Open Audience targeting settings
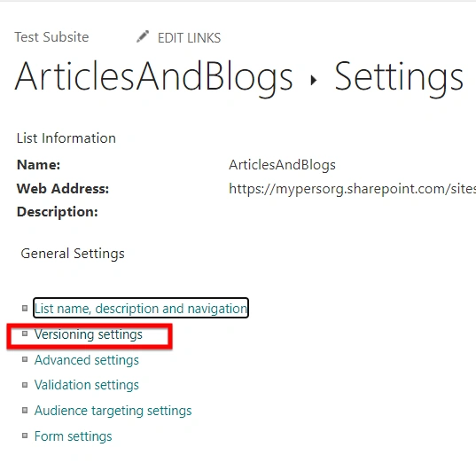 tap(113, 411)
